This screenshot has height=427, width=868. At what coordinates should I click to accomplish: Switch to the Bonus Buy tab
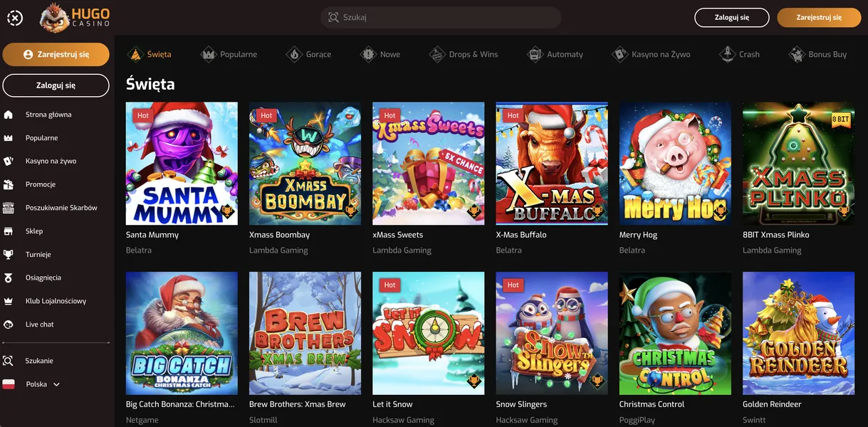click(817, 54)
